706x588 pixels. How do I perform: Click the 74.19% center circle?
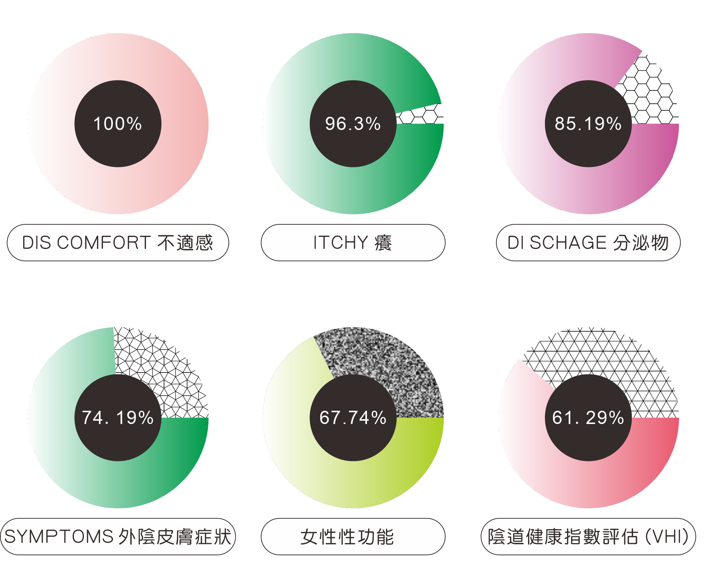(x=118, y=418)
